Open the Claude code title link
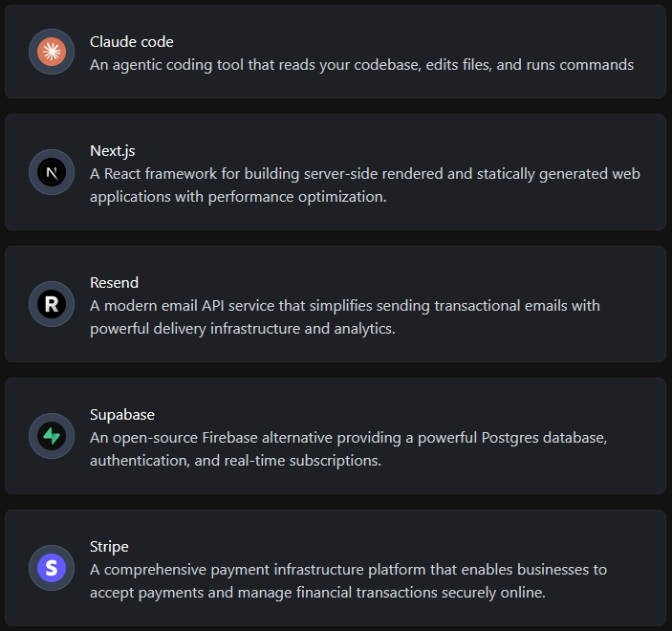The image size is (672, 631). click(132, 42)
